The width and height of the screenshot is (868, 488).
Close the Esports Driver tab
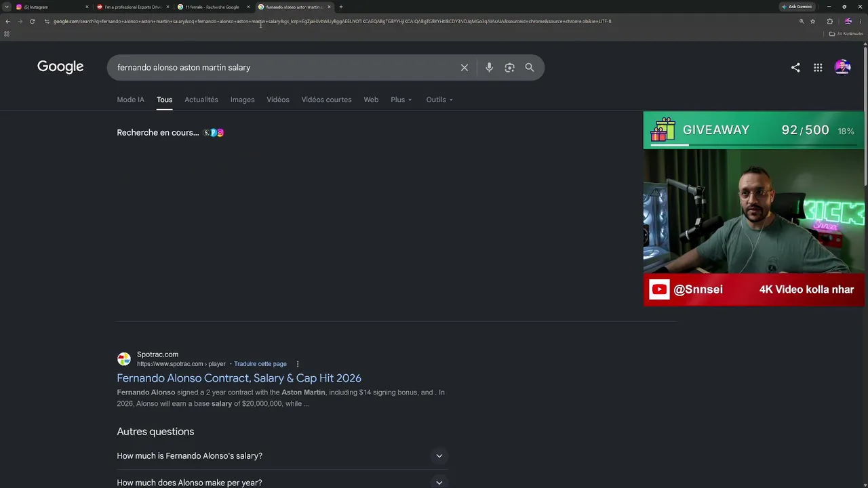167,7
